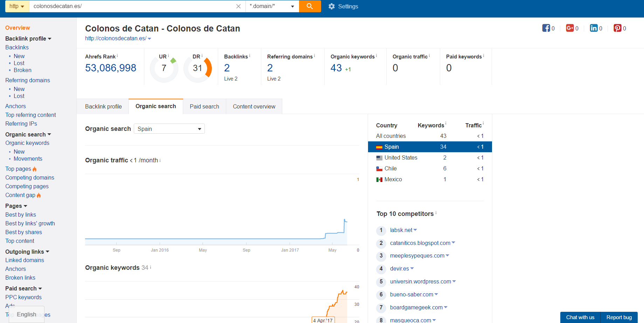Viewport: 644px width, 323px height.
Task: Open Content gap sidebar link
Action: (x=20, y=195)
